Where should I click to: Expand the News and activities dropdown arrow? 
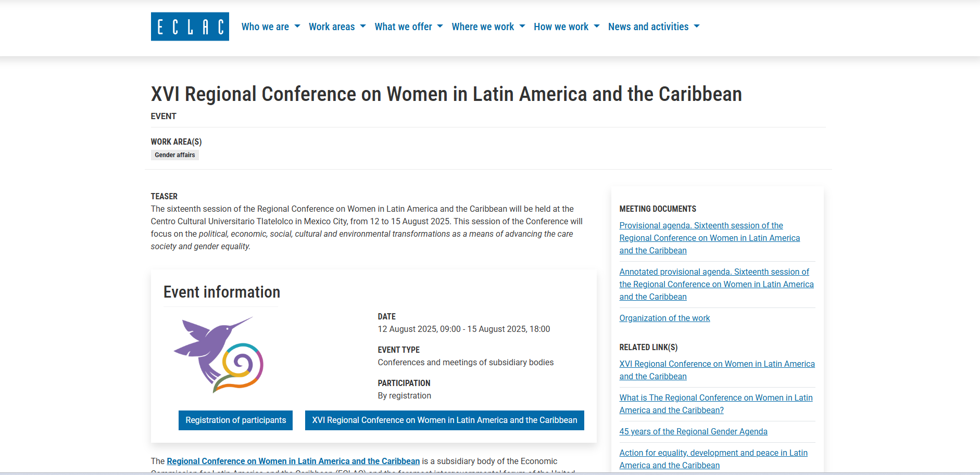pos(697,26)
